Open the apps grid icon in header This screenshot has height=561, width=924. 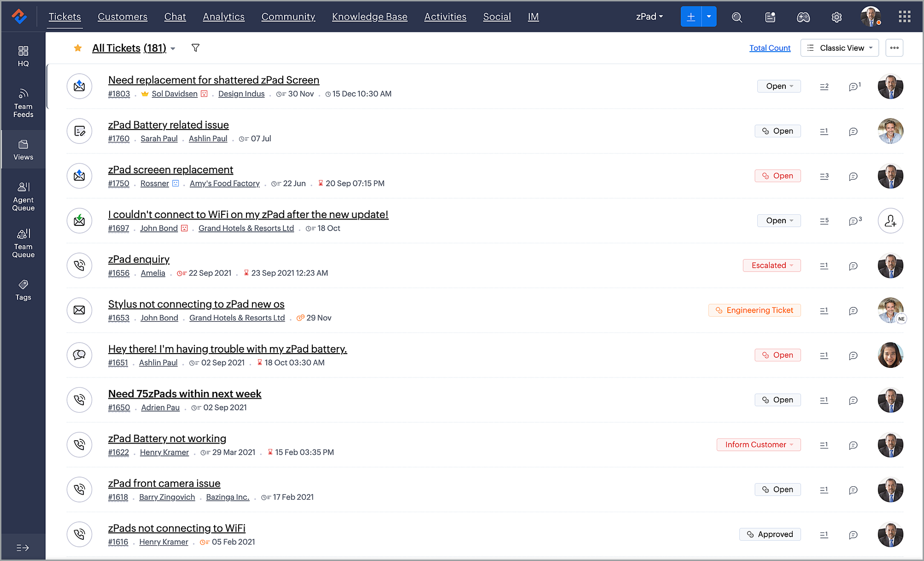(x=904, y=17)
